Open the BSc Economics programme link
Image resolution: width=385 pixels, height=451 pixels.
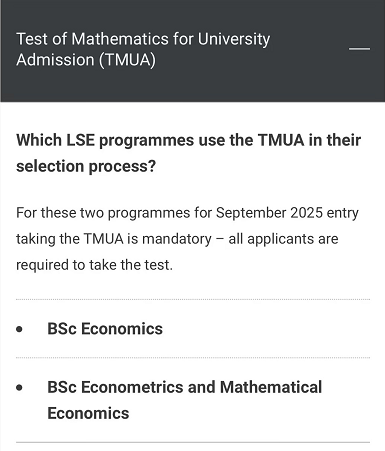(x=105, y=329)
